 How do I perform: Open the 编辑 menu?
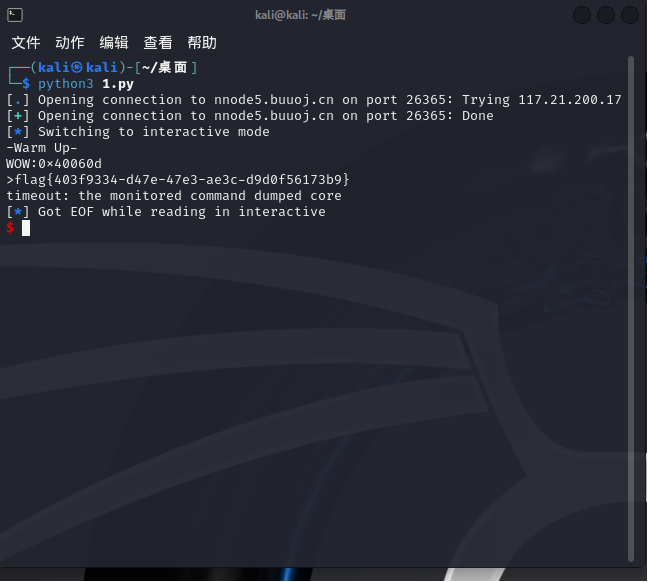(x=114, y=43)
